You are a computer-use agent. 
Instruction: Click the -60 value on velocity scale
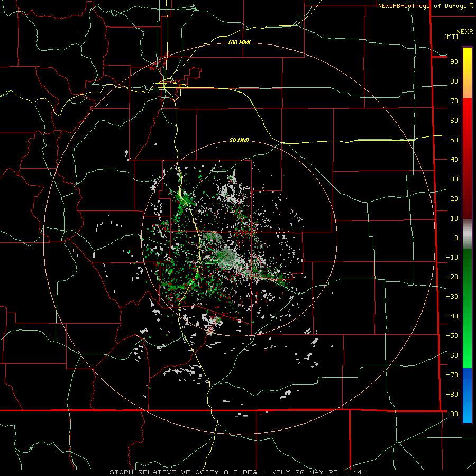pyautogui.click(x=452, y=355)
